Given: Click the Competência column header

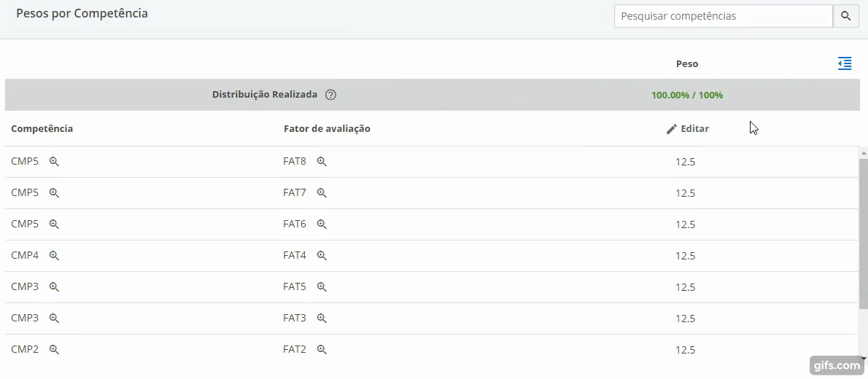Looking at the screenshot, I should (x=42, y=129).
